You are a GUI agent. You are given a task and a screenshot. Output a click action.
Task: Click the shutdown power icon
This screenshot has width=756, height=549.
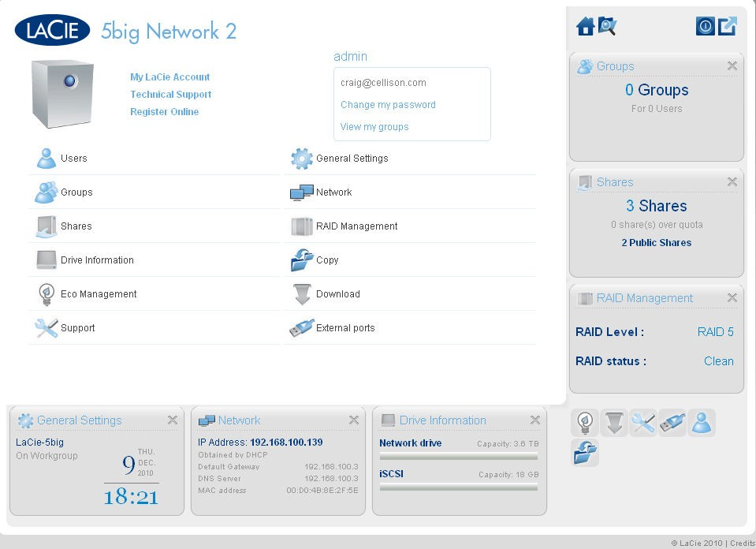705,26
